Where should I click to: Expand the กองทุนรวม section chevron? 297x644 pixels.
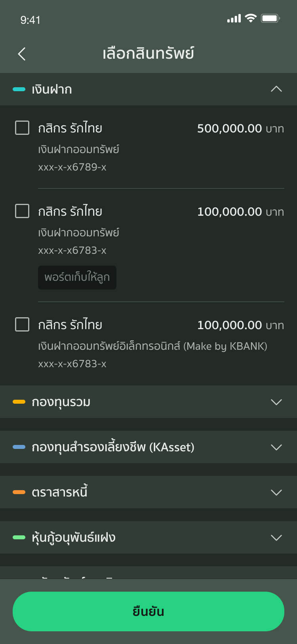coord(276,402)
